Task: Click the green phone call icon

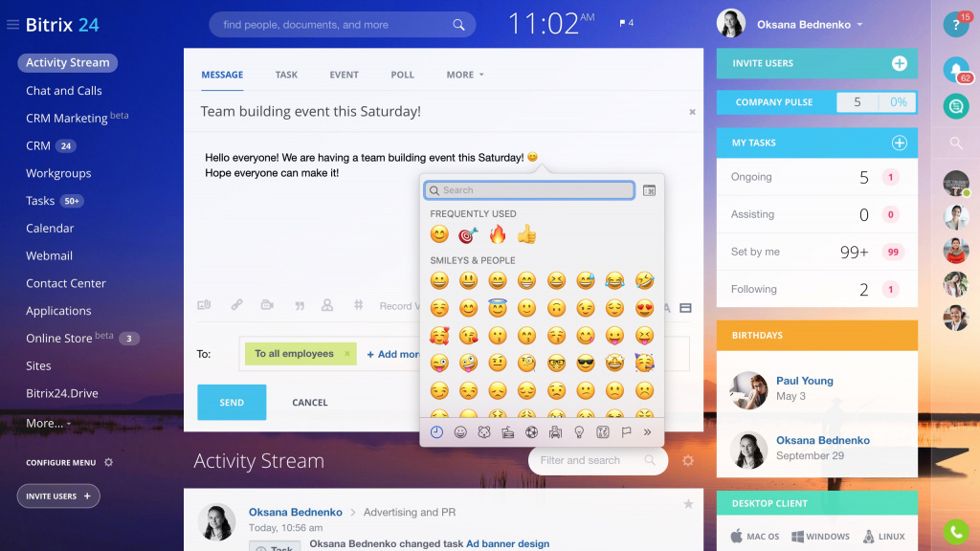Action: pos(955,531)
